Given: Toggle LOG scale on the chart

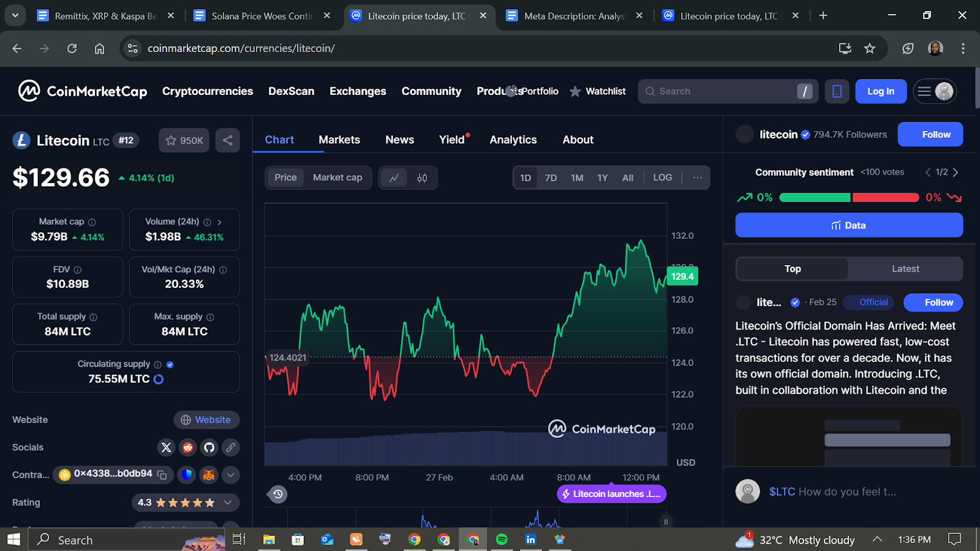Looking at the screenshot, I should click(x=663, y=178).
